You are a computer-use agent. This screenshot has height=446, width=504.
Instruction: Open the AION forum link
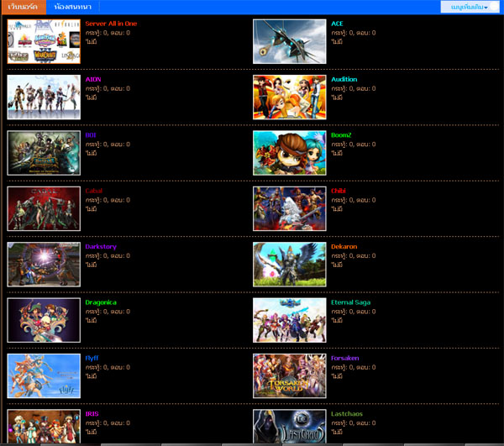point(93,79)
